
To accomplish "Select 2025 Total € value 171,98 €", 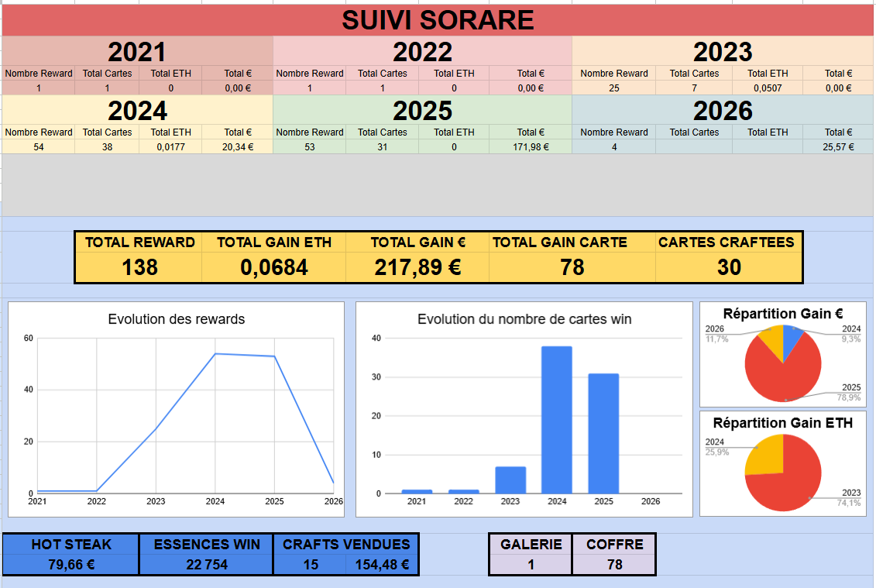I will (531, 146).
